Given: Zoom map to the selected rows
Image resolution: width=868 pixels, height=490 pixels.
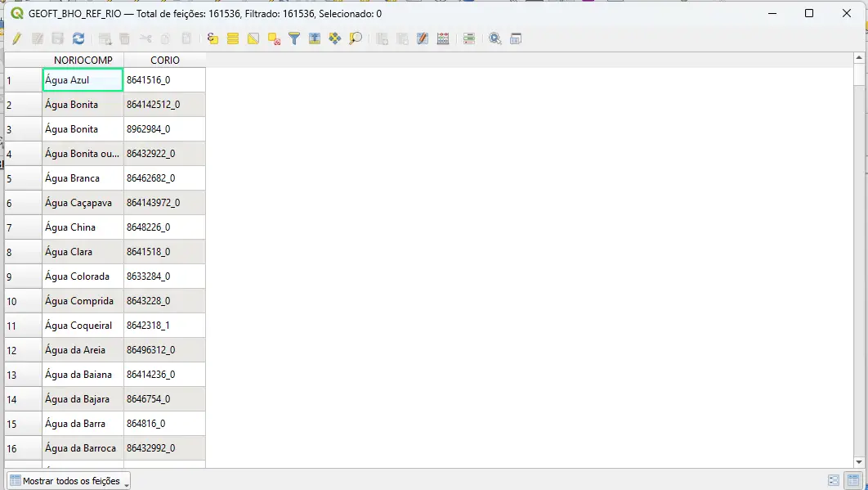Looking at the screenshot, I should pos(356,38).
